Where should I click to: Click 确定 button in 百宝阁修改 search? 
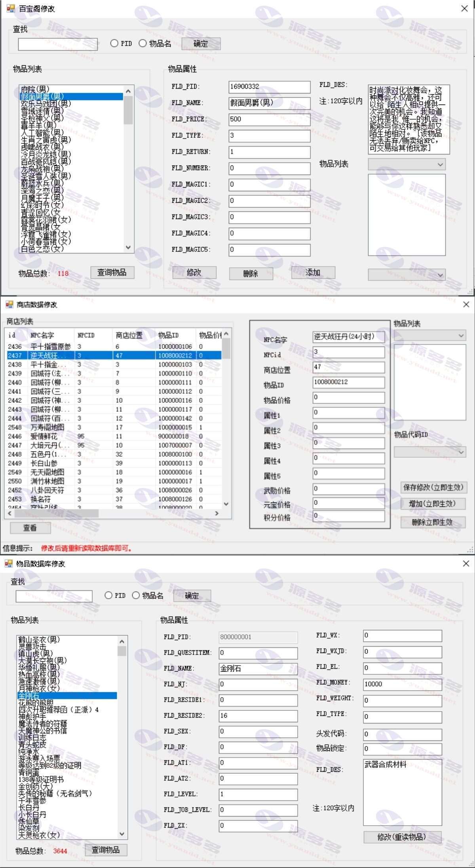tap(201, 44)
